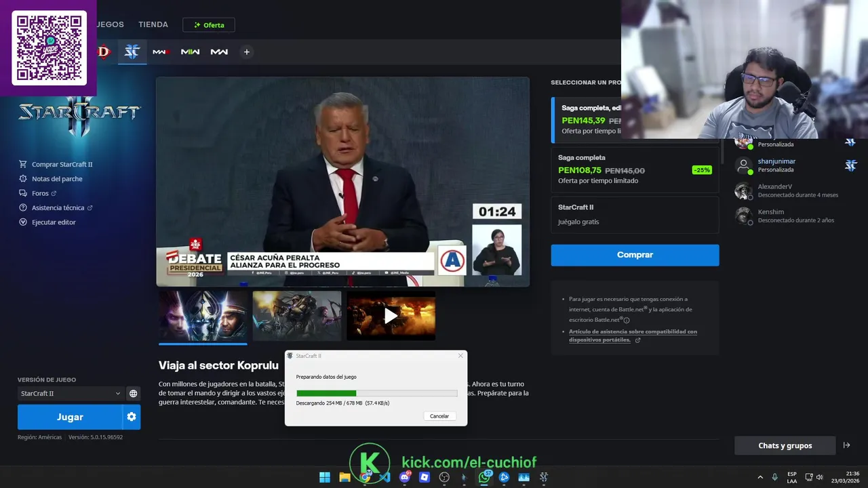Open the TIENDA tab

153,24
